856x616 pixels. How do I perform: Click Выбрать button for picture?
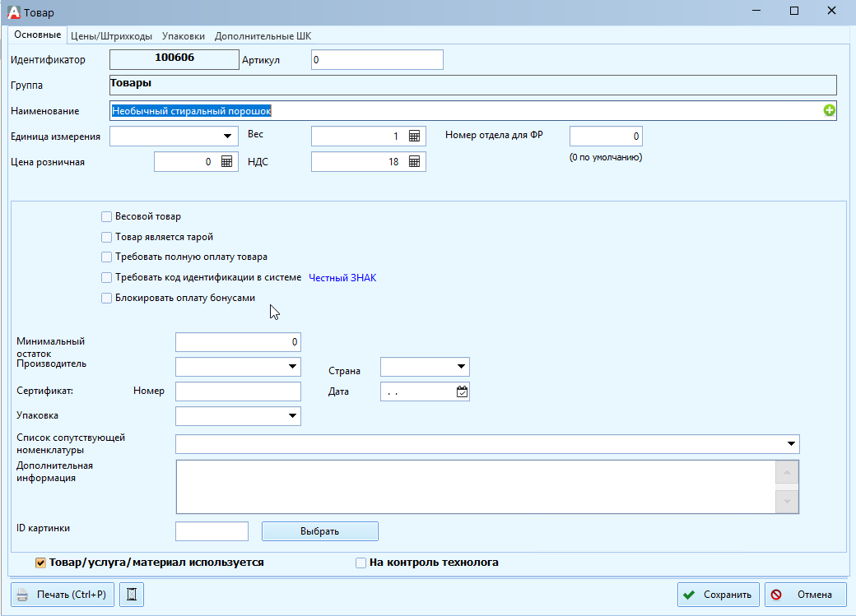320,531
